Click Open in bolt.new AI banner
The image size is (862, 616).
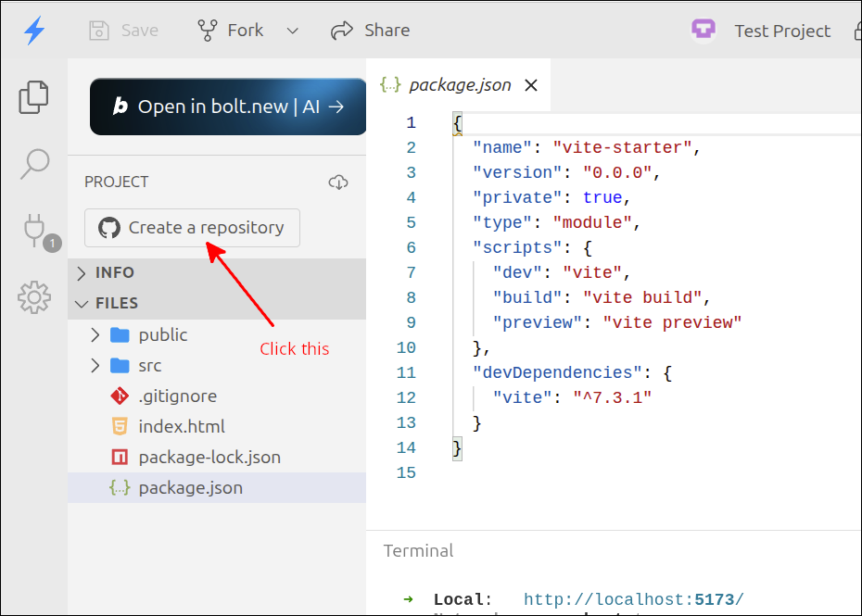(x=228, y=107)
